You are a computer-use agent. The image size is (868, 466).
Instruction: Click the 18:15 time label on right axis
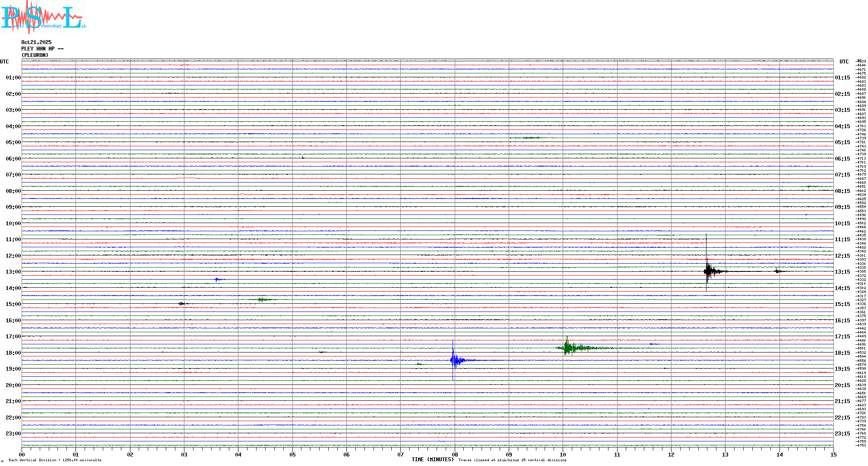pyautogui.click(x=842, y=353)
